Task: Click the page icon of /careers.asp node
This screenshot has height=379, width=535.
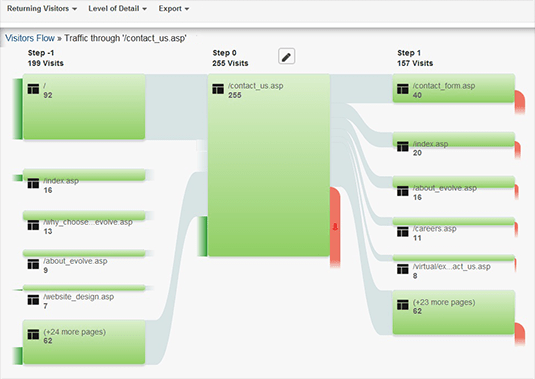Action: point(403,232)
